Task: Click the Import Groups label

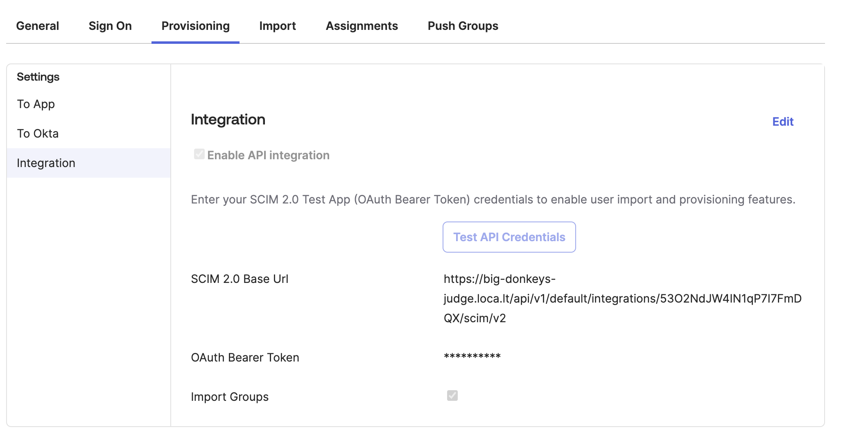Action: point(230,397)
